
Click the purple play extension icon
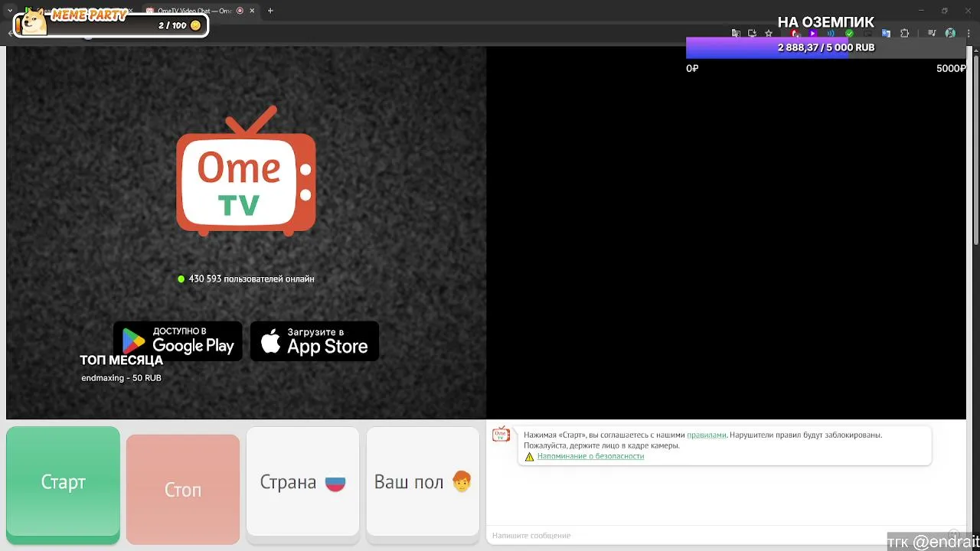click(813, 34)
